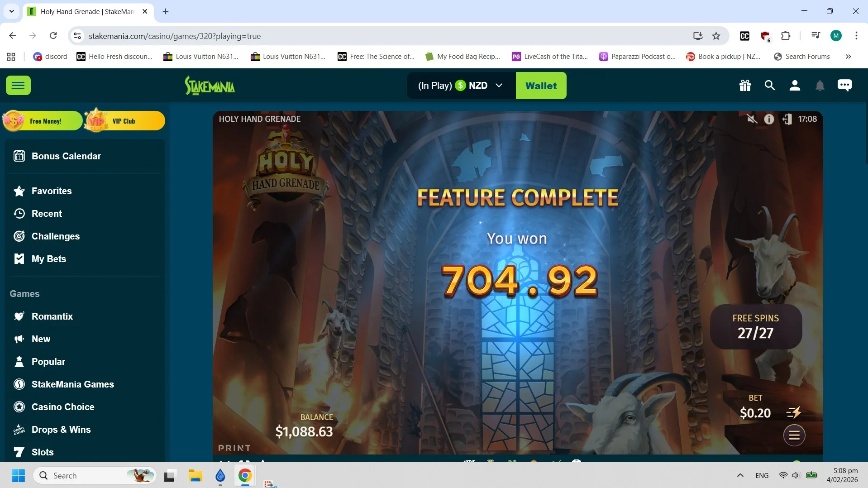Viewport: 868px width, 488px height.
Task: Bookmark this page with star icon
Action: pyautogui.click(x=716, y=36)
